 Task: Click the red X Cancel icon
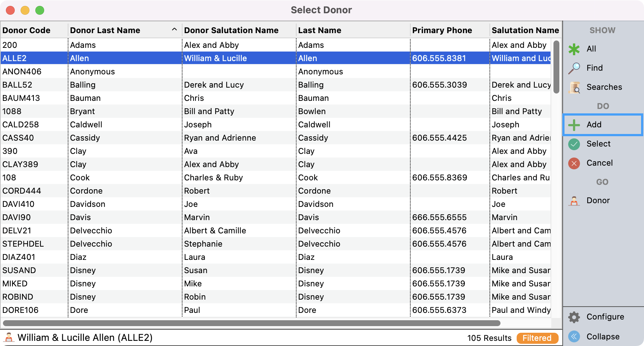coord(574,163)
